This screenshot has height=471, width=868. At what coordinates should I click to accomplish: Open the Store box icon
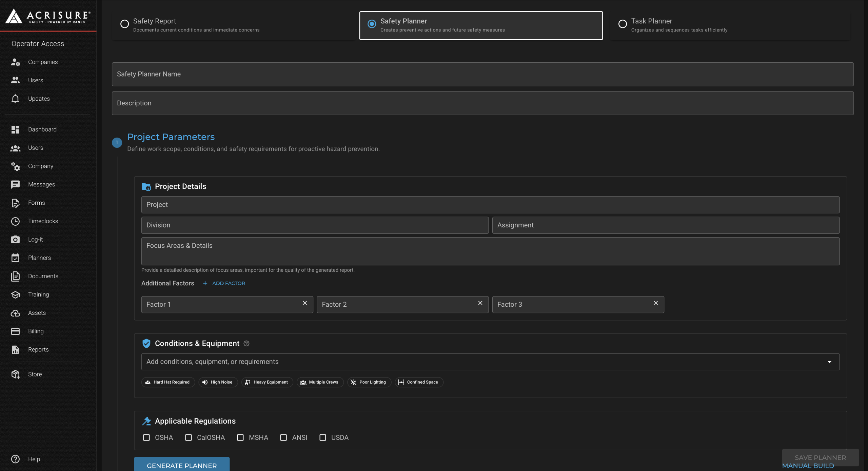pos(15,374)
